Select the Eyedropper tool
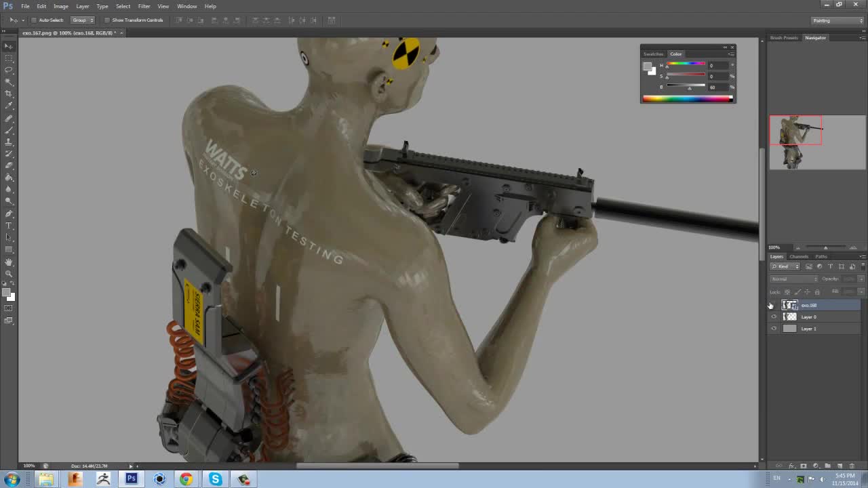 click(x=9, y=106)
